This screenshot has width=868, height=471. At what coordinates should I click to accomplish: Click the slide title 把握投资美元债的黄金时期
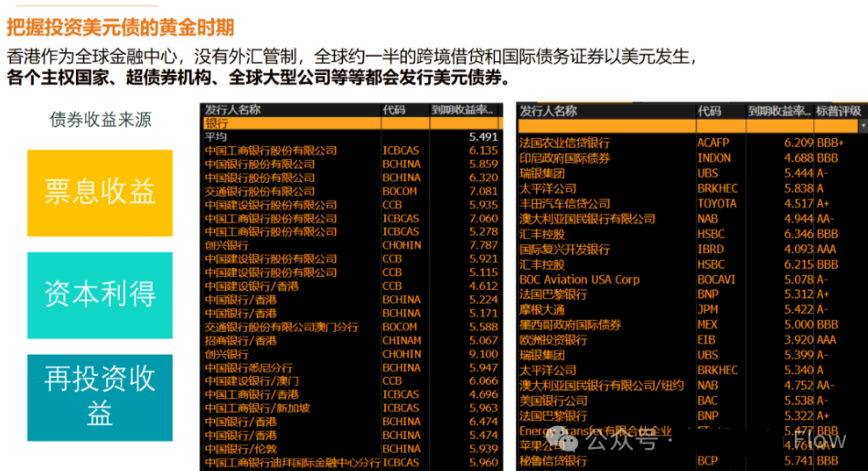tap(120, 27)
